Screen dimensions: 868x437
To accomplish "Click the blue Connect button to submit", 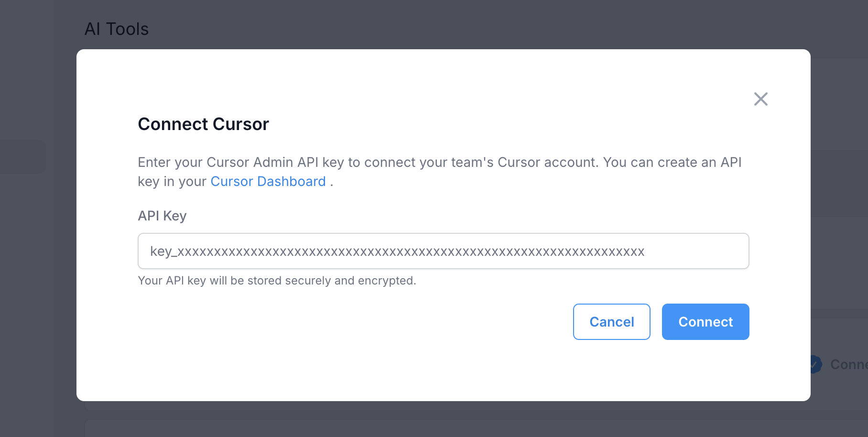I will point(705,322).
